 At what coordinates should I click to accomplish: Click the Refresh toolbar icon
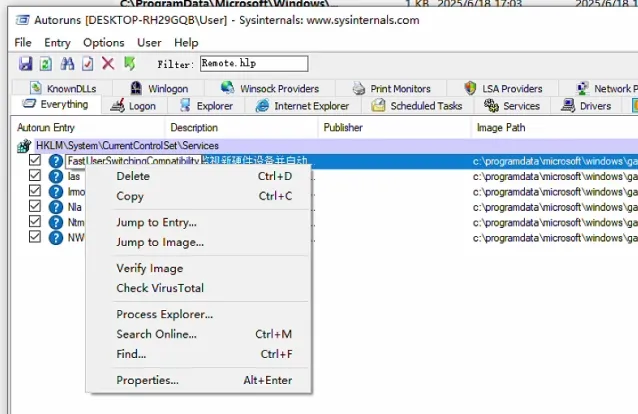point(46,64)
